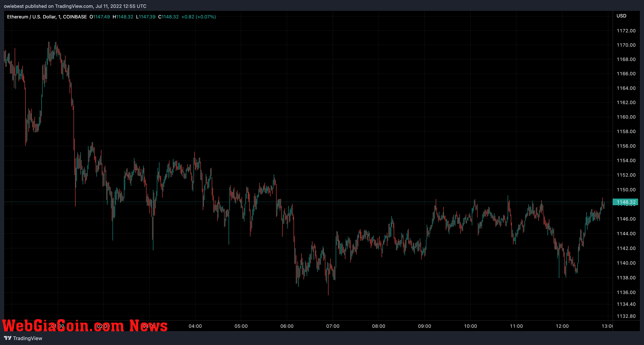
Task: Click the 1134.40 price axis label
Action: click(x=626, y=304)
